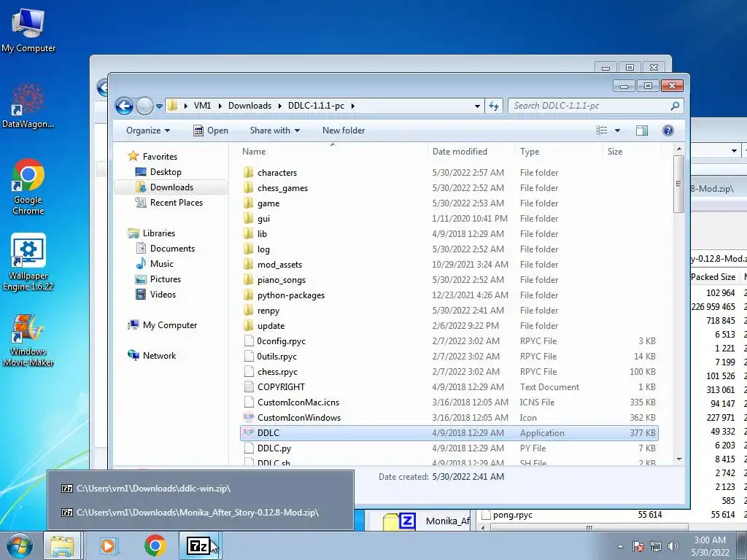This screenshot has width=747, height=560.
Task: Click the Google Chrome taskbar icon
Action: coord(155,546)
